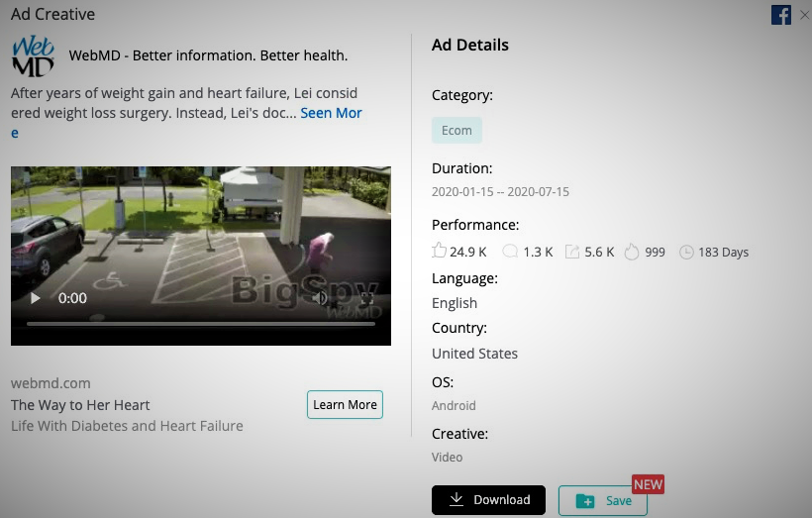Click the 'Video' creative type value
The height and width of the screenshot is (518, 812).
click(448, 458)
